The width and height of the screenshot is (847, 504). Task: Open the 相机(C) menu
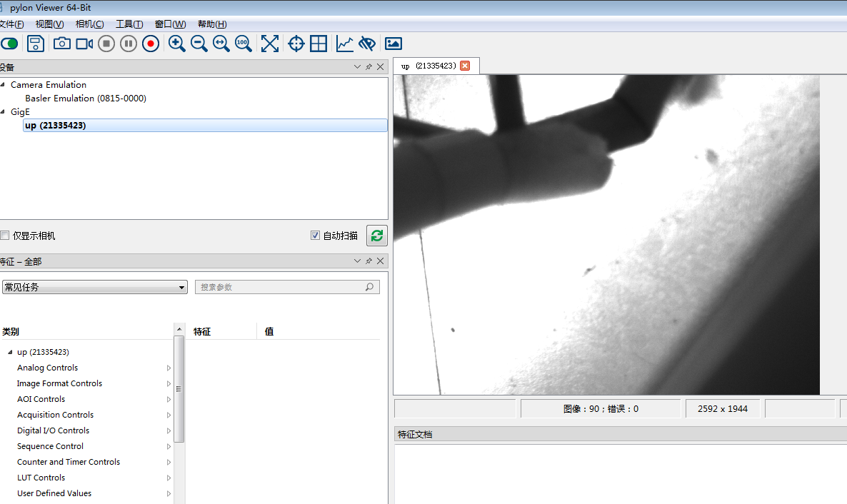point(89,24)
